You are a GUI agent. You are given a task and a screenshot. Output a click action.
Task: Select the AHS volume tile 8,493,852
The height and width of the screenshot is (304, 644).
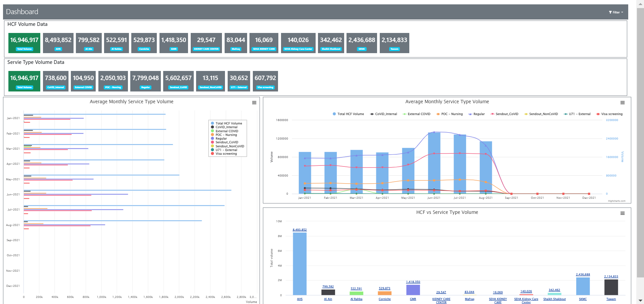(x=58, y=43)
